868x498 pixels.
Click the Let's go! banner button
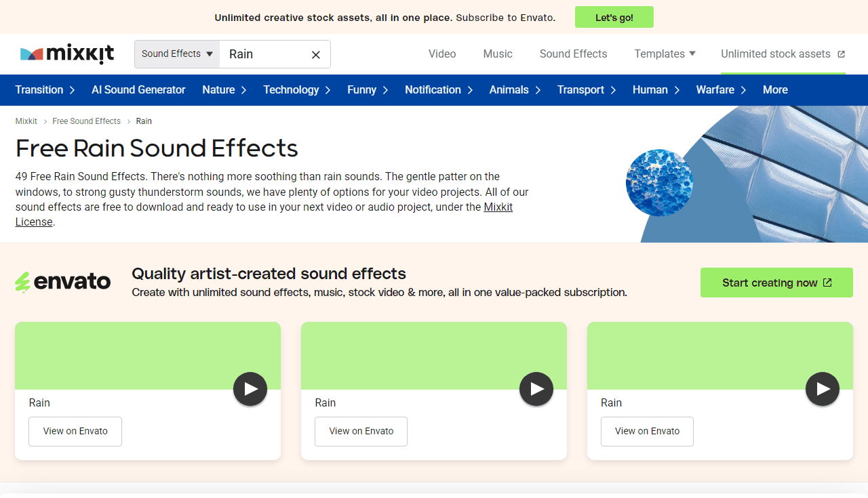point(614,18)
